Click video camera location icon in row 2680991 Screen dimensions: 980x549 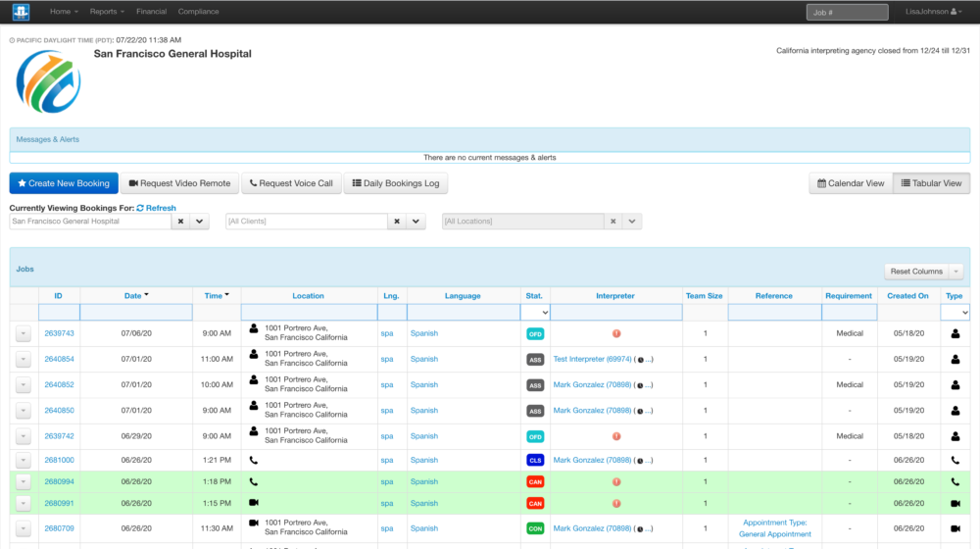coord(254,503)
